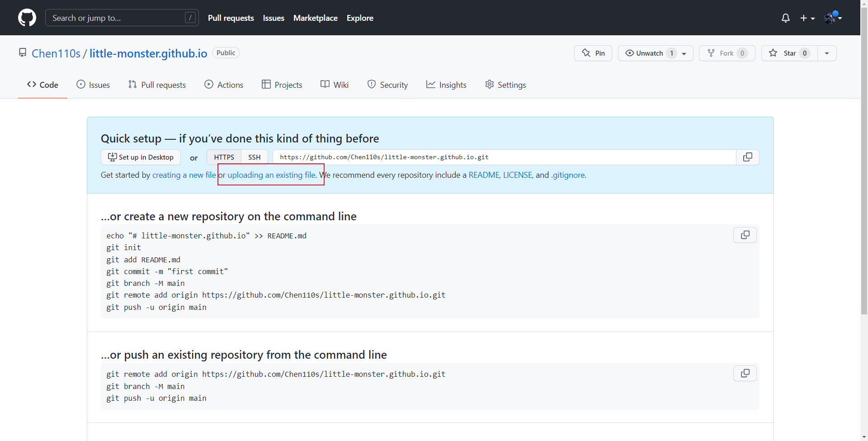Copy the push existing repository commands

click(x=745, y=373)
